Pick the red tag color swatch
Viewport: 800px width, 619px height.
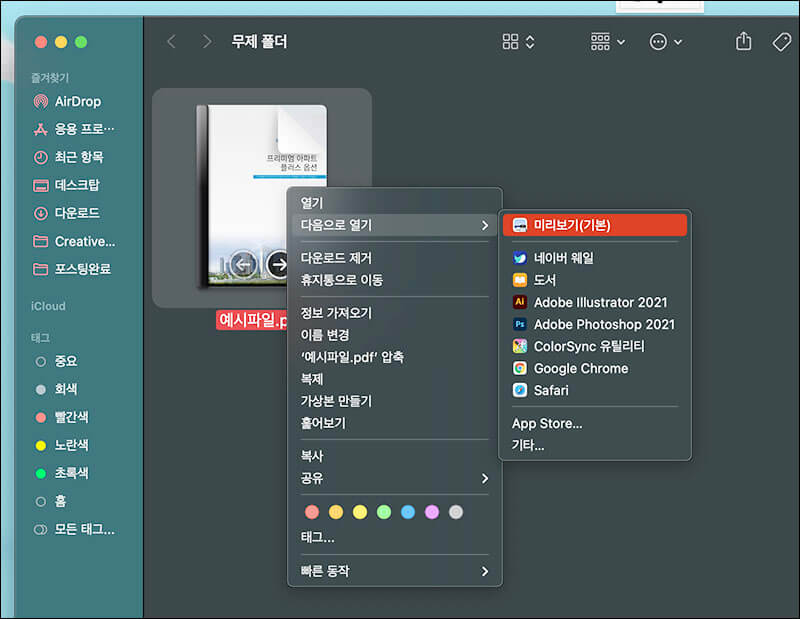[312, 511]
